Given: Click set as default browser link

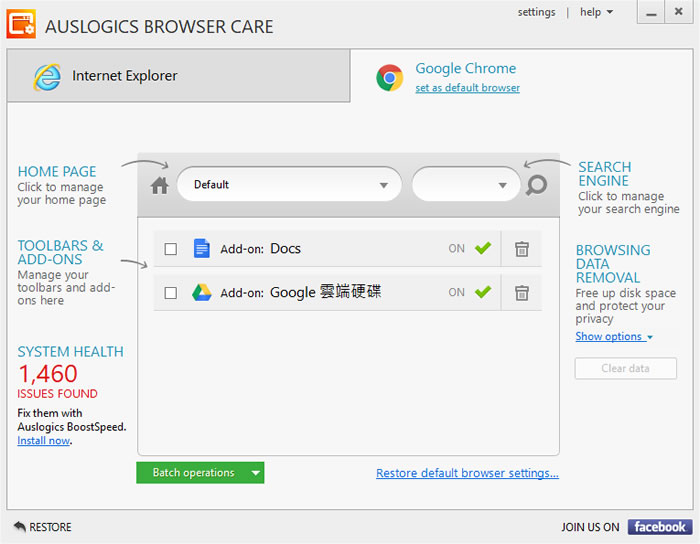Looking at the screenshot, I should [467, 88].
